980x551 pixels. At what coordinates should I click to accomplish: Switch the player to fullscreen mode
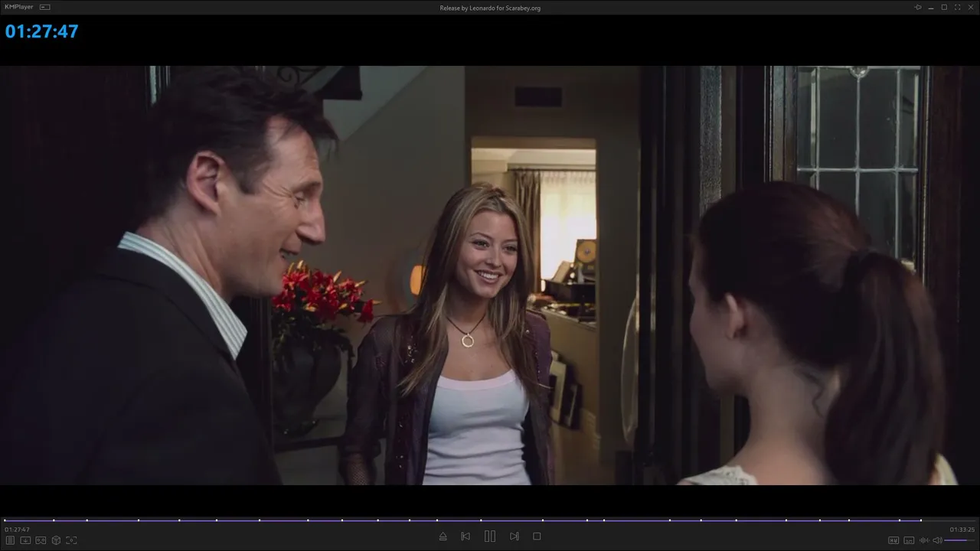point(957,7)
